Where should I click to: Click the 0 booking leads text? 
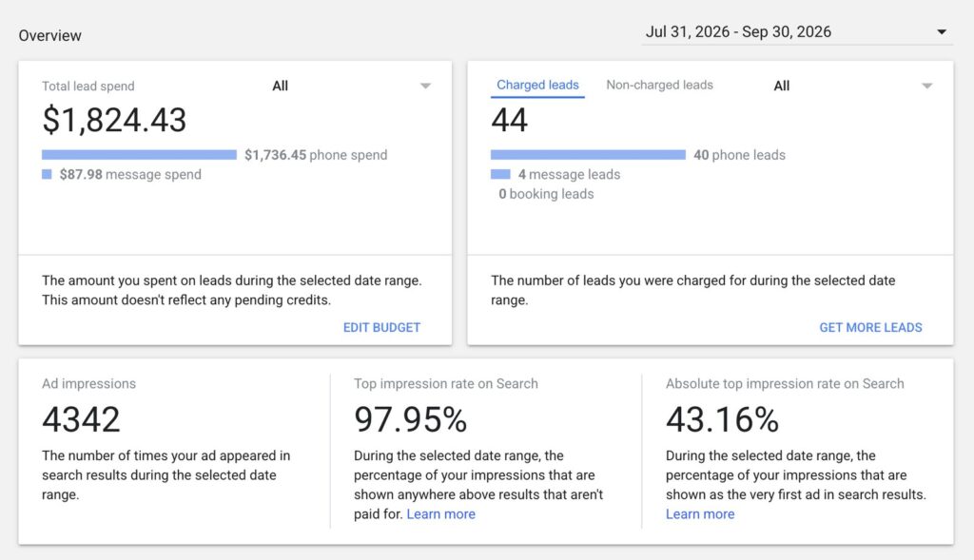(x=546, y=194)
